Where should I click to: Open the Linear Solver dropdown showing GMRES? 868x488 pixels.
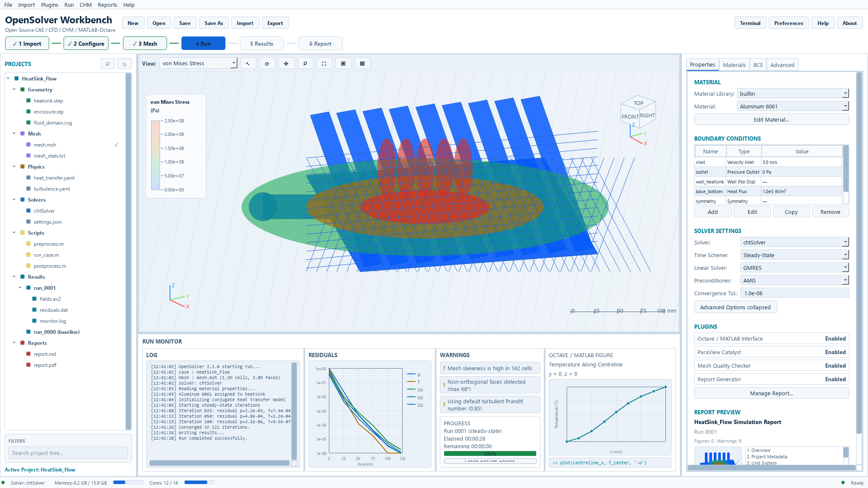point(794,268)
